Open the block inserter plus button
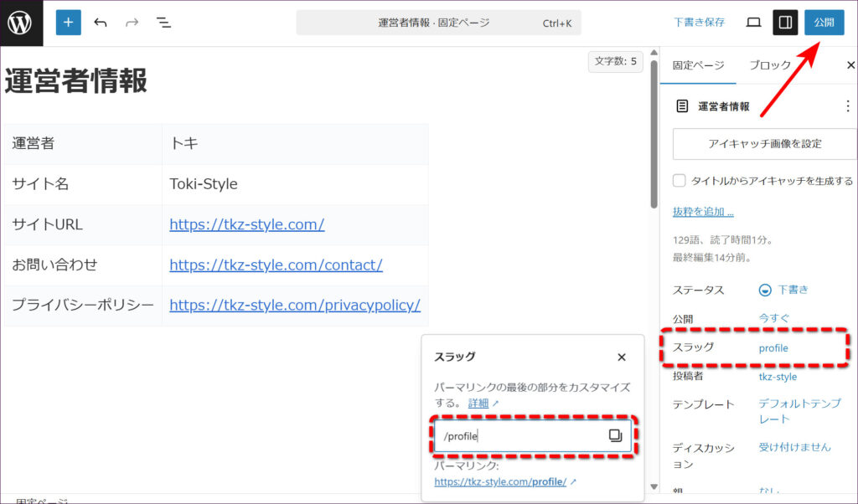The height and width of the screenshot is (504, 858). (x=69, y=23)
